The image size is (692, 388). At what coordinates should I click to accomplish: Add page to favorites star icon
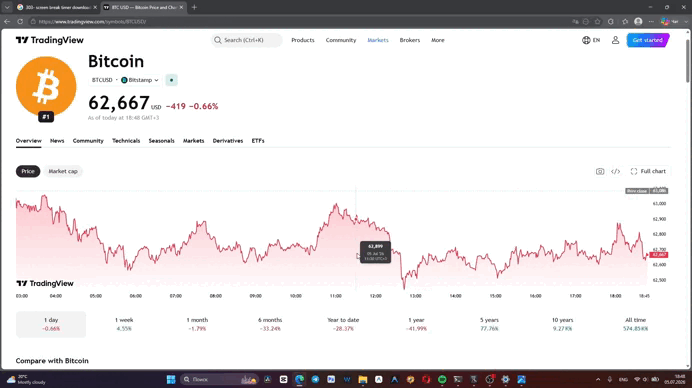pos(598,21)
